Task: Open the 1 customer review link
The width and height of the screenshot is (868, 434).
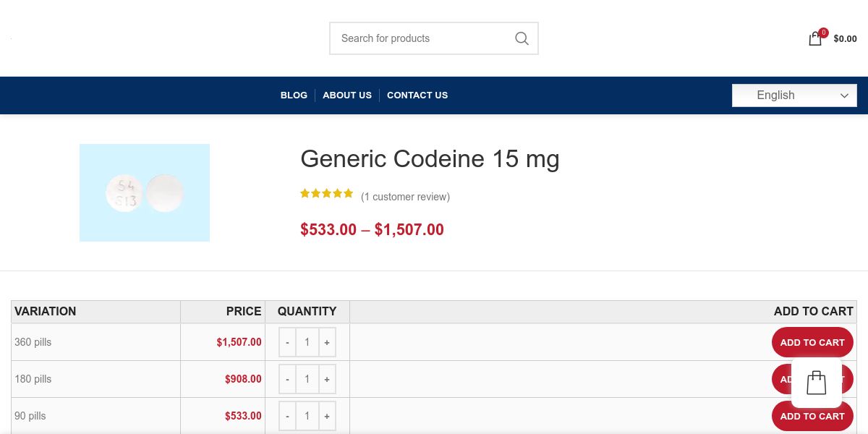Action: tap(405, 197)
